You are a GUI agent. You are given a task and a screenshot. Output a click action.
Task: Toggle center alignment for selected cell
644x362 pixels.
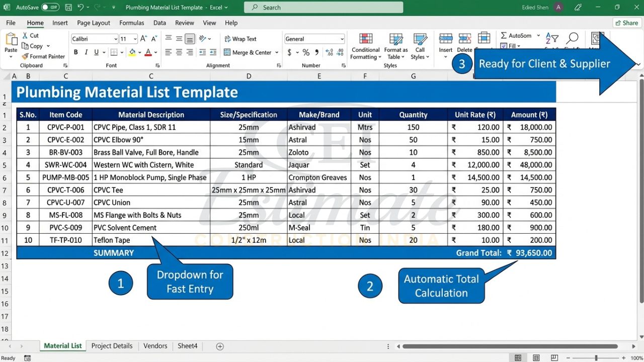178,52
